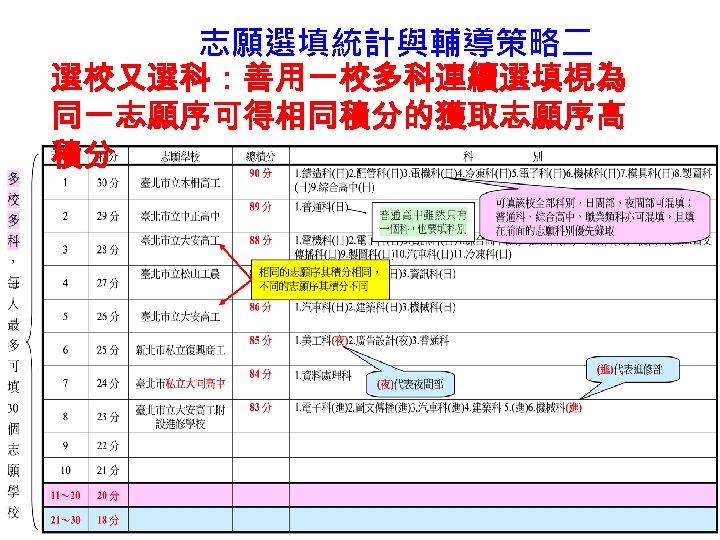Click the department list starting 1.電子科(進)
This screenshot has width=720, height=540.
(x=438, y=407)
